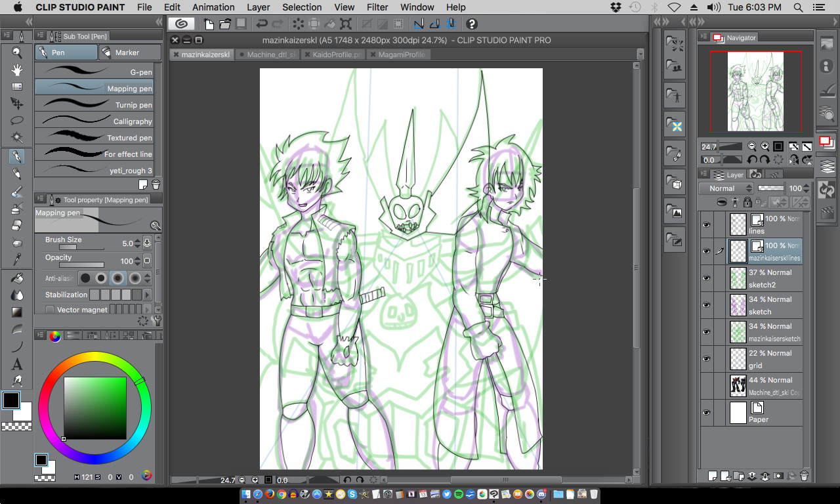
Task: Select the Pencil tool in toolbox
Action: [x=17, y=174]
